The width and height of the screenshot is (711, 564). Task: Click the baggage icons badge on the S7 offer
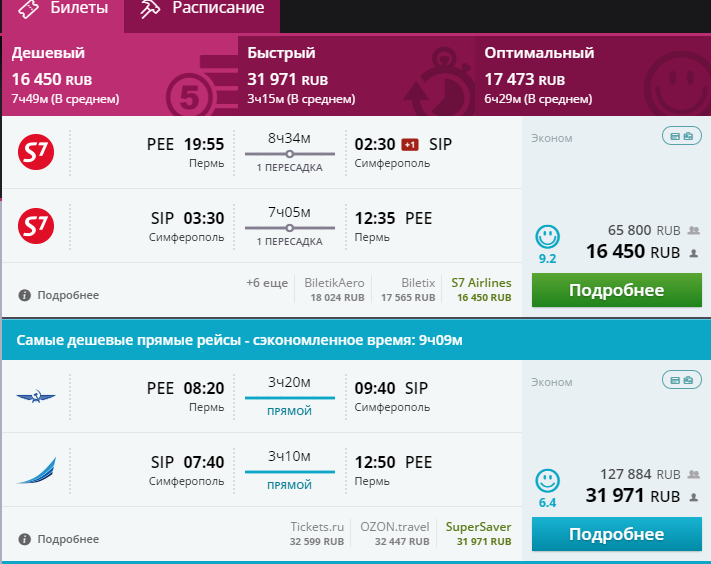pos(682,136)
